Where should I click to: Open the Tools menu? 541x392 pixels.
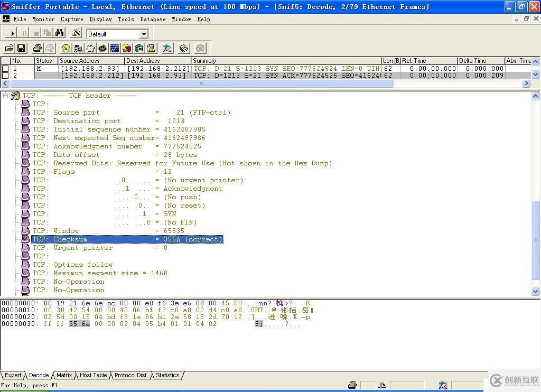click(x=126, y=20)
